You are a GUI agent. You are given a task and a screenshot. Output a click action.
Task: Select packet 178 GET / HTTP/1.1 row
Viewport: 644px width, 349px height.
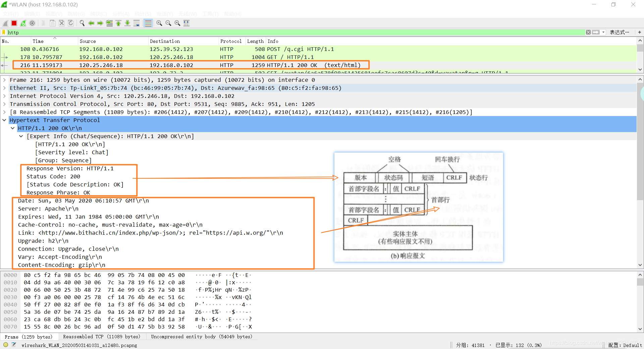point(318,57)
